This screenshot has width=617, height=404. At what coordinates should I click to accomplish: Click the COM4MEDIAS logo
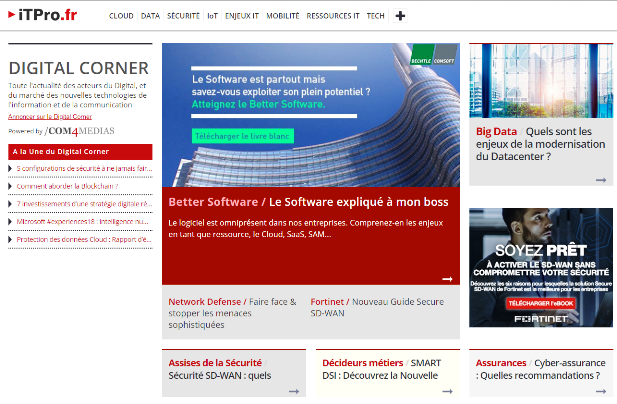point(79,131)
